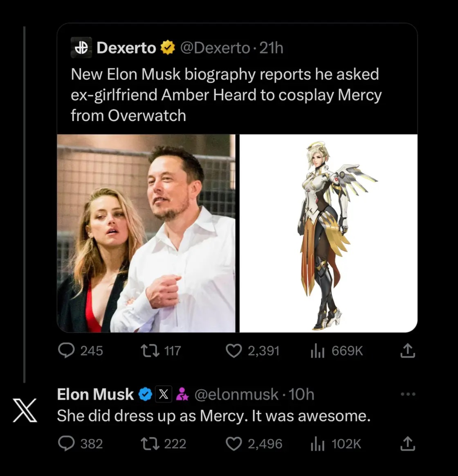Share Elon Musk's tweet
This screenshot has width=458, height=476.
[x=407, y=444]
